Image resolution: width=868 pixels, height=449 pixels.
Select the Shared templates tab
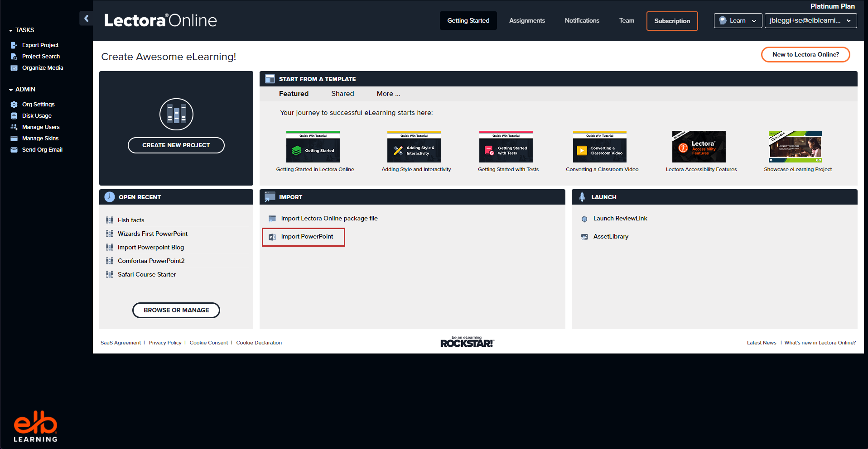coord(342,94)
